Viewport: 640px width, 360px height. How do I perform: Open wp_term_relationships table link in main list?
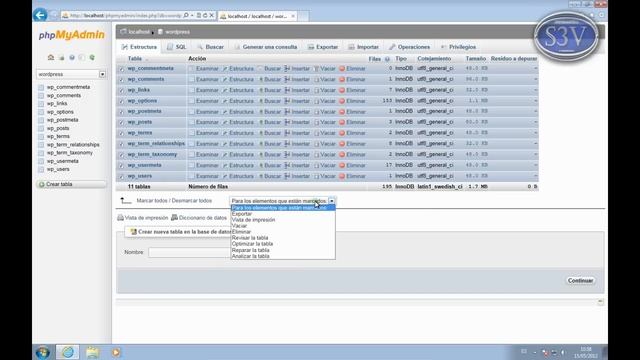156,144
